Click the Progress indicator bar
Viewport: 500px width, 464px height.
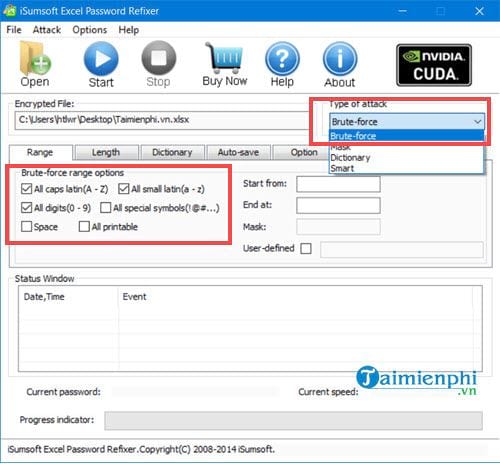[x=293, y=420]
